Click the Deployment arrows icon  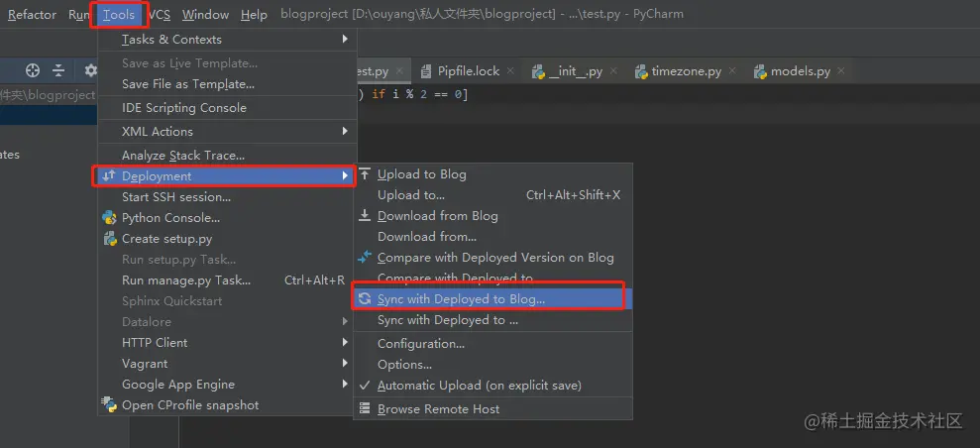(109, 176)
